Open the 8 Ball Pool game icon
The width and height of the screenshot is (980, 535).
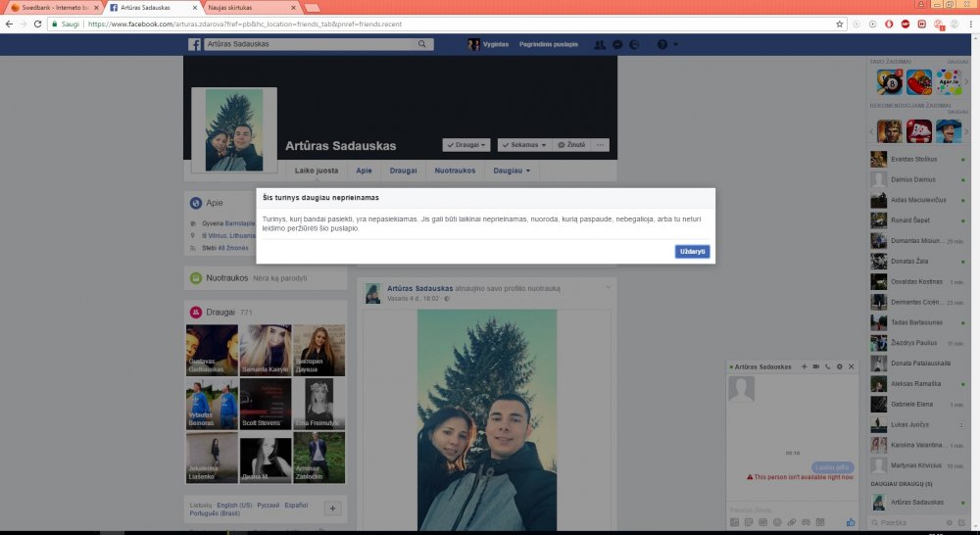coord(890,82)
